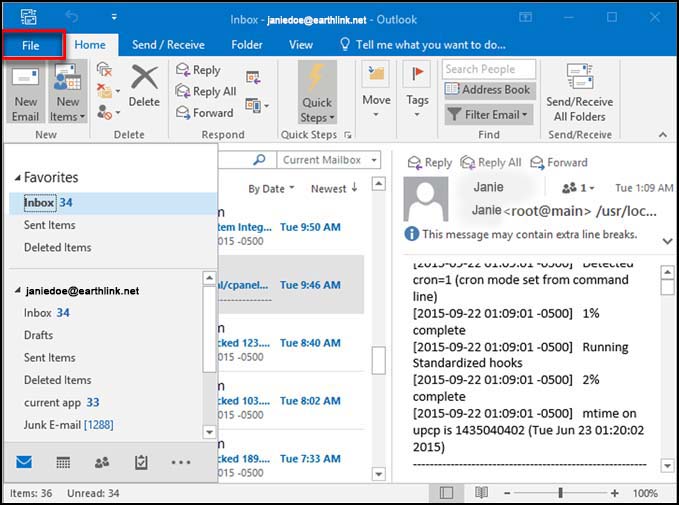
Task: Open the Folder tab
Action: [x=247, y=45]
